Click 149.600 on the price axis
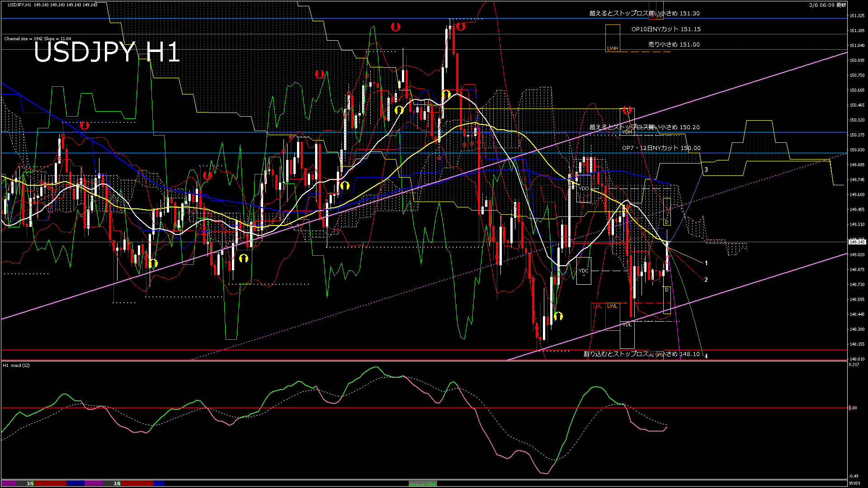Viewport: 868px width, 488px height. point(857,195)
